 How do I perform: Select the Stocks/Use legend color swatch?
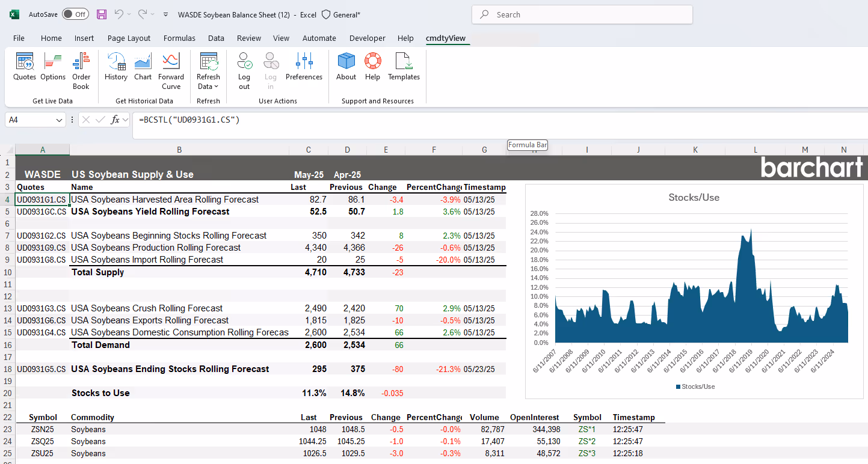tap(678, 386)
